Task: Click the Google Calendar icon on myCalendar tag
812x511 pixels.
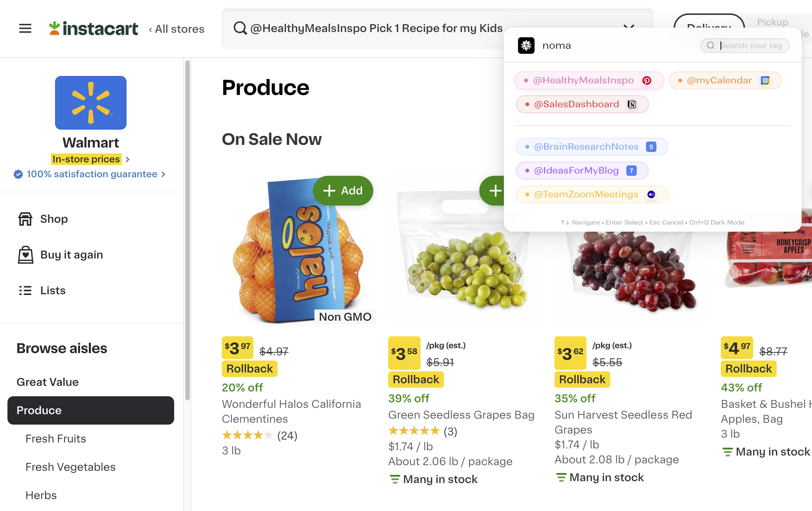Action: point(765,80)
